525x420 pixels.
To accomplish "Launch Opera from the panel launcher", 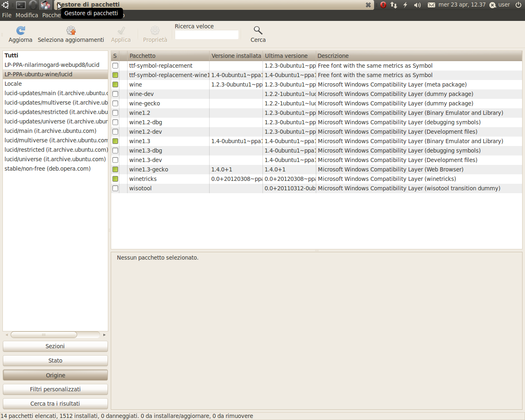I will tap(33, 5).
